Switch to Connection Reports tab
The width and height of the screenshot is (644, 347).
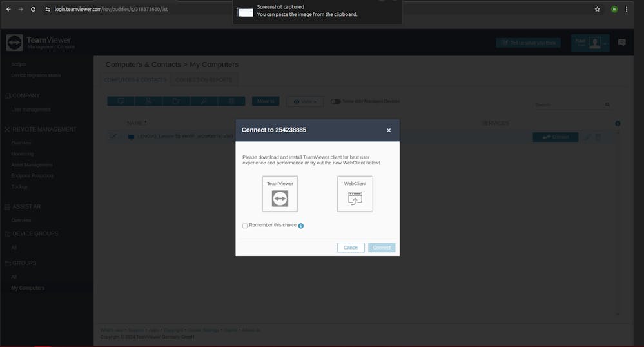click(x=204, y=80)
